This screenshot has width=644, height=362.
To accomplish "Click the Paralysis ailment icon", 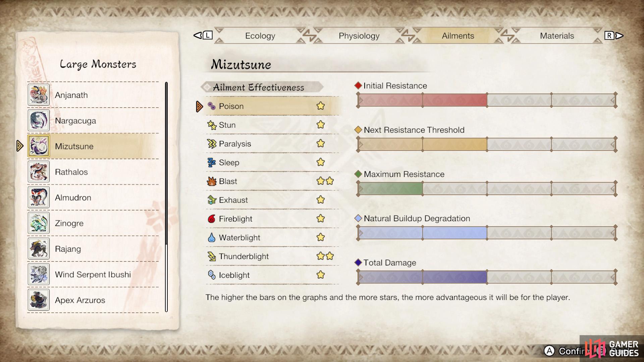I will [x=212, y=144].
